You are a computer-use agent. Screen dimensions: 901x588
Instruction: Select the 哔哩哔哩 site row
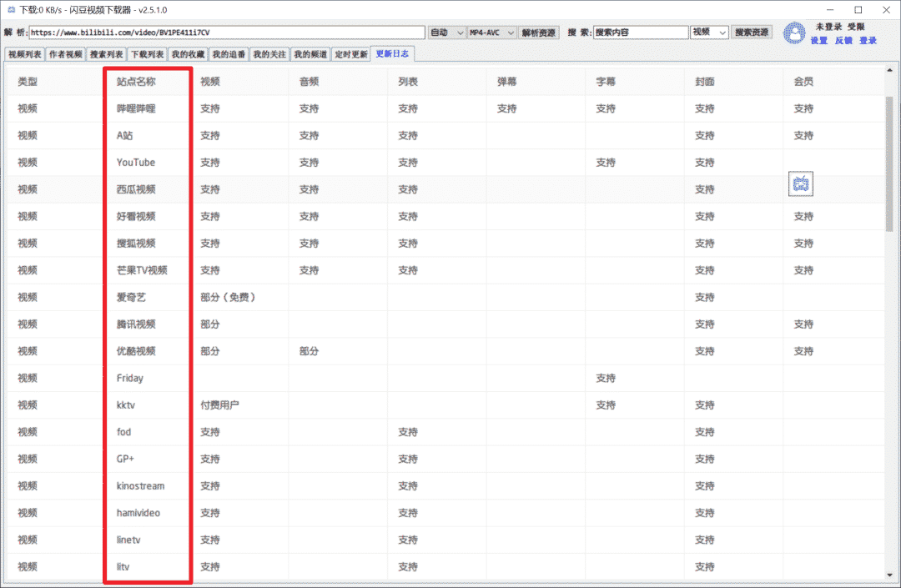pos(445,108)
